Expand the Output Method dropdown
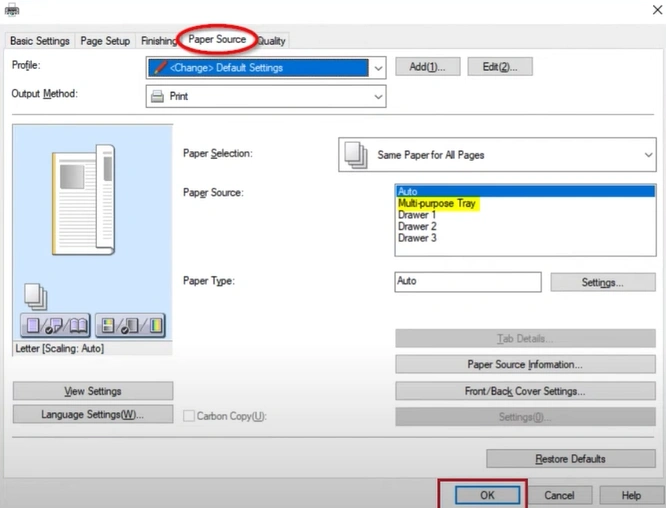Viewport: 666px width, 508px height. tap(378, 96)
